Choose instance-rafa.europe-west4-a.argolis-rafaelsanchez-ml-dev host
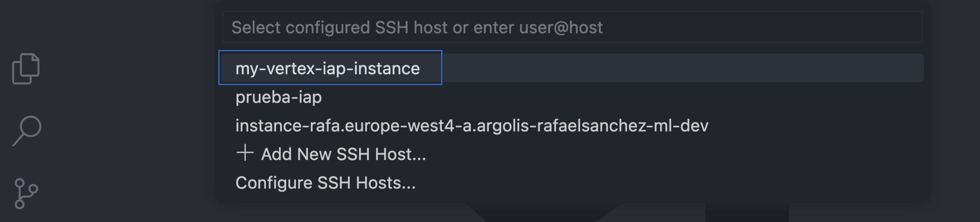The image size is (980, 222). (472, 125)
